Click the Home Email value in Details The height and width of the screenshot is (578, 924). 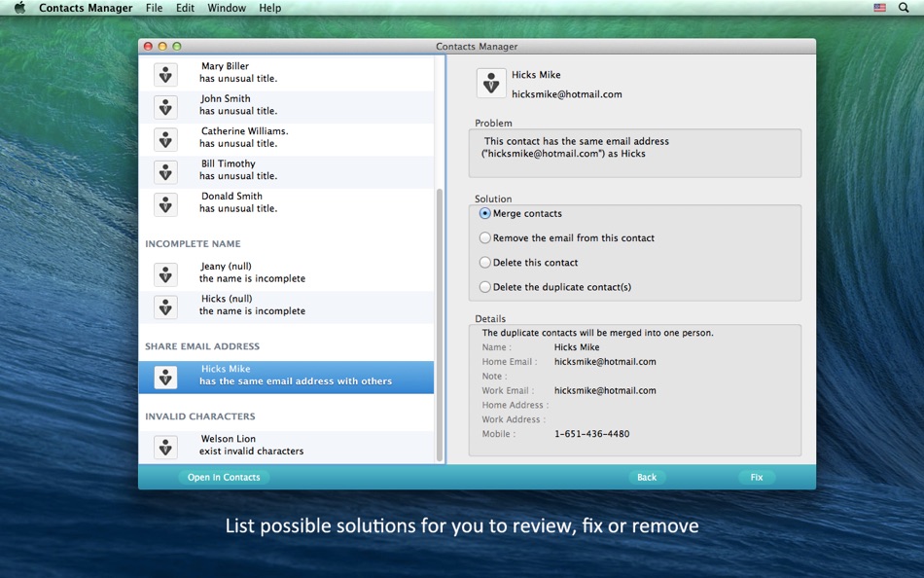coord(605,362)
